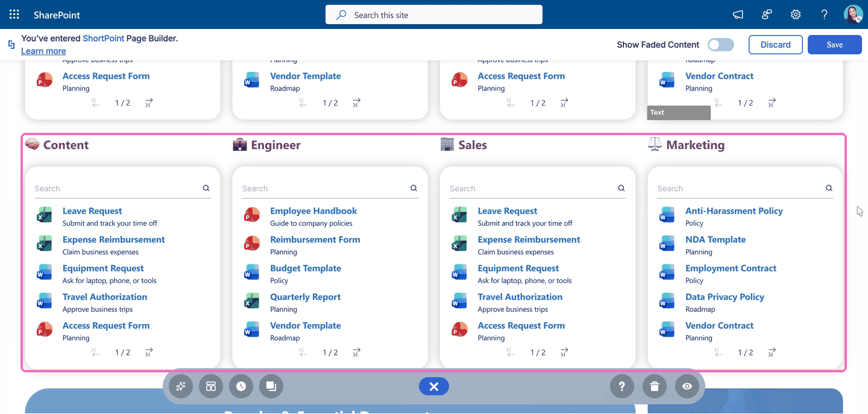Open Anti-Harassment Policy document
868x414 pixels.
point(734,211)
